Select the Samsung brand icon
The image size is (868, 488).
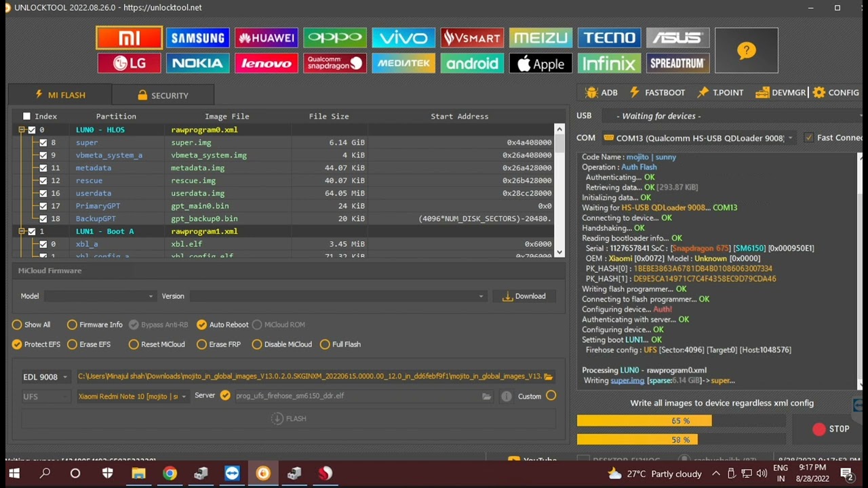[x=197, y=38]
